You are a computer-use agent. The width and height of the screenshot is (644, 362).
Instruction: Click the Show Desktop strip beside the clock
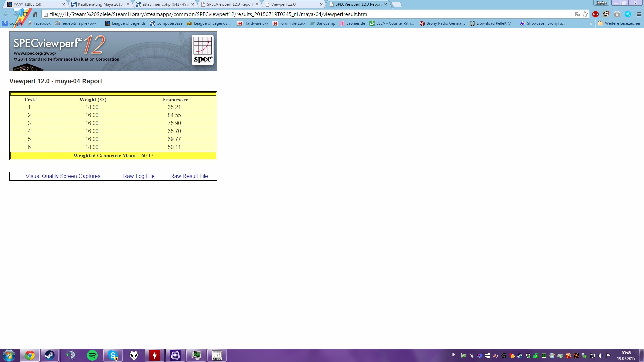click(641, 355)
